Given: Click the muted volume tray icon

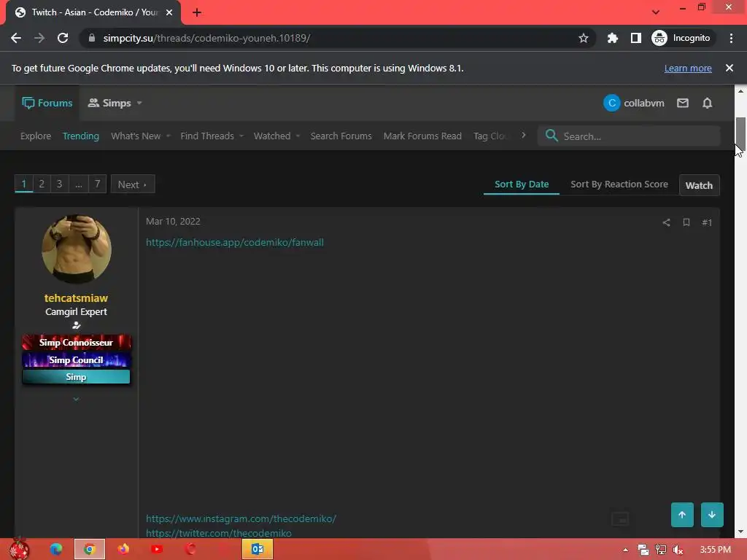Looking at the screenshot, I should click(678, 550).
